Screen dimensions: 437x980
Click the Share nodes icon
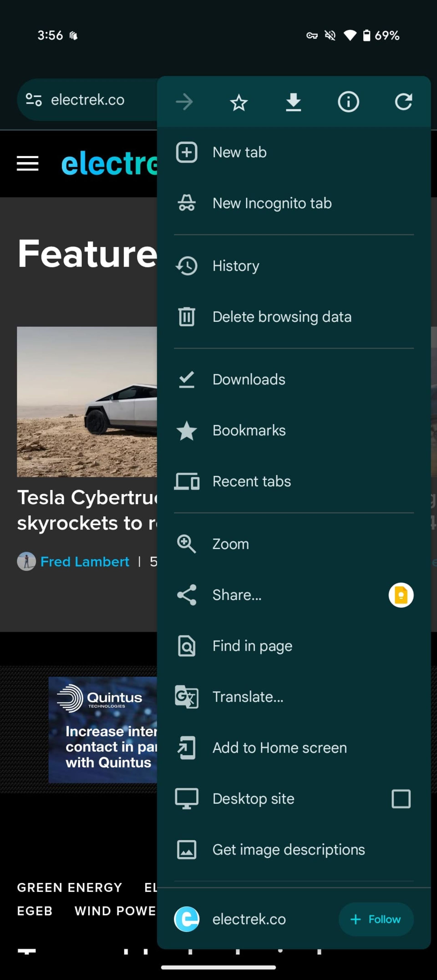[187, 595]
